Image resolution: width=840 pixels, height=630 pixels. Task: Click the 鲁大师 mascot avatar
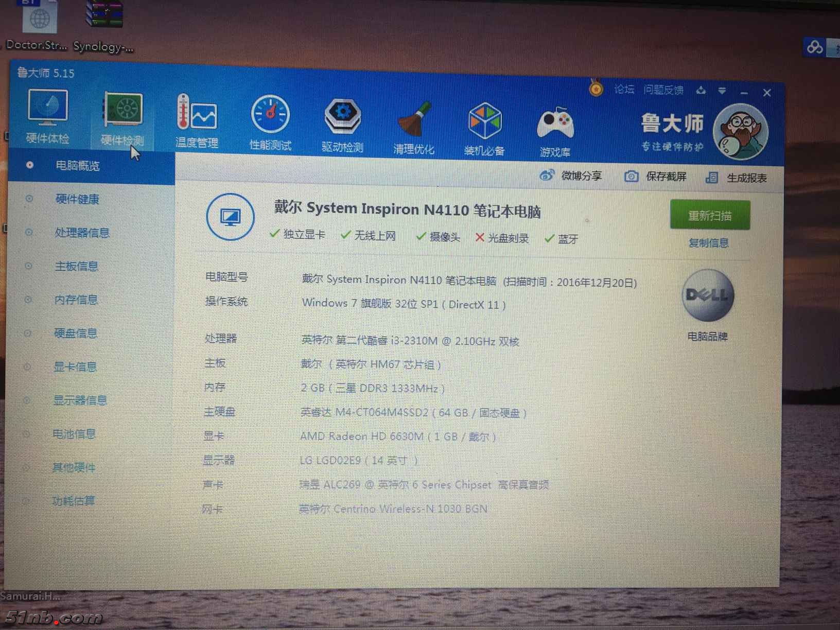click(741, 131)
